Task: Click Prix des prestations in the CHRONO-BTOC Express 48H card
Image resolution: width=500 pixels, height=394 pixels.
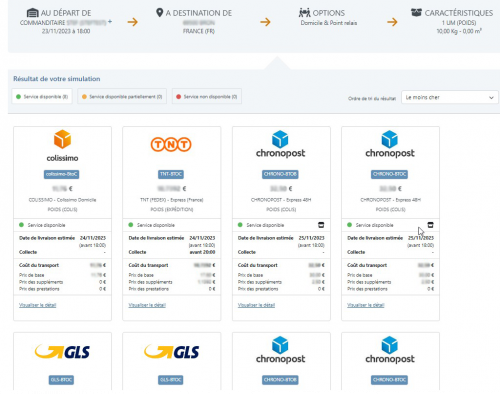Action: pos(367,289)
